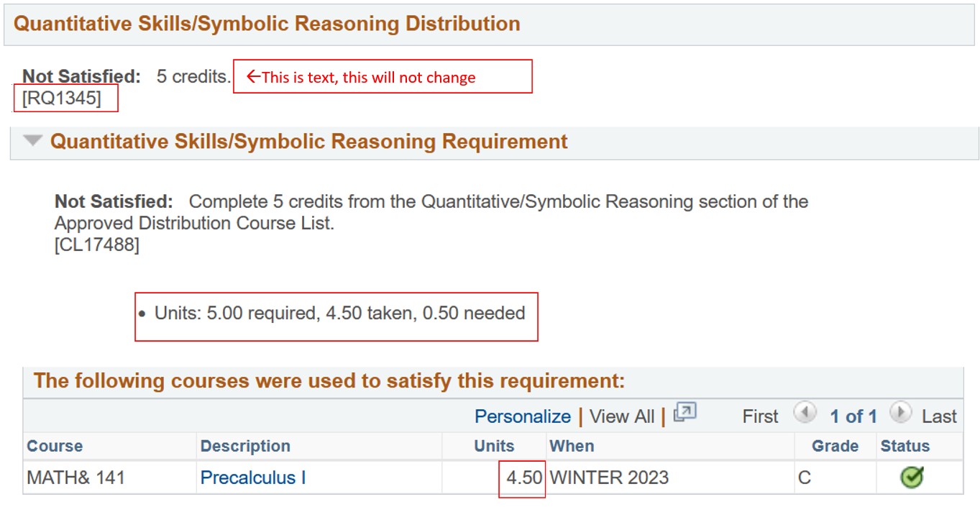This screenshot has height=507, width=980.
Task: Sort by Course column header
Action: [x=55, y=446]
